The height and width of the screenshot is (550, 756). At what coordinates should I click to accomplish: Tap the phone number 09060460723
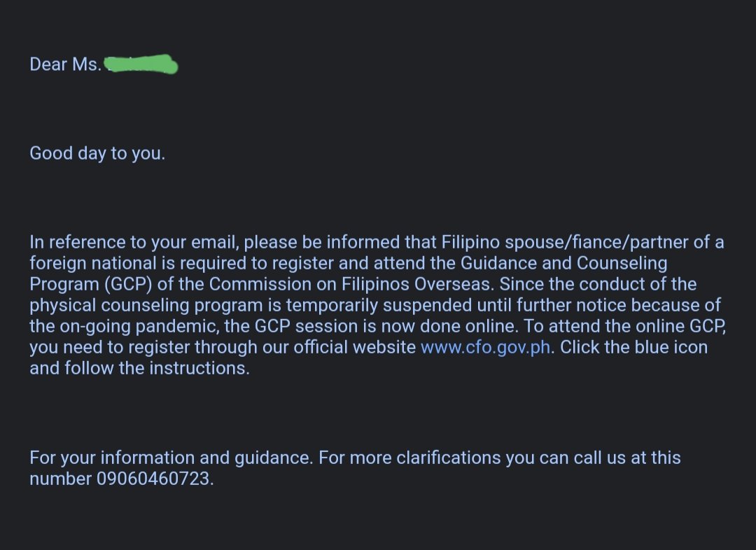pyautogui.click(x=153, y=479)
